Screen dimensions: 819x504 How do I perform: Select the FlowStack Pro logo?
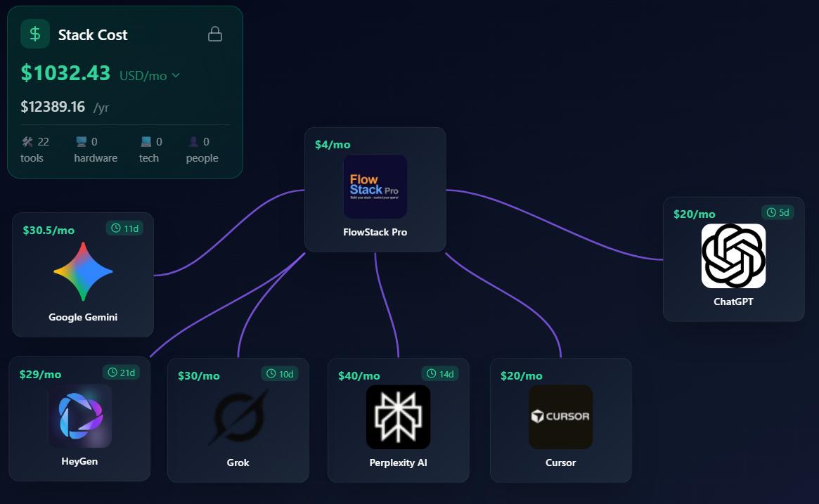coord(375,186)
